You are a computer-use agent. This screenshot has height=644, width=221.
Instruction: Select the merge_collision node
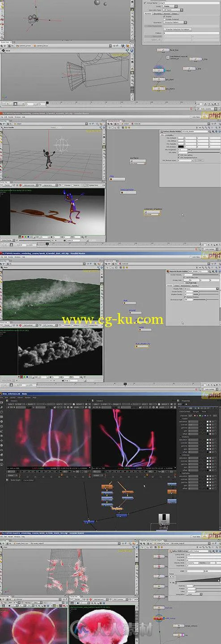point(178,626)
